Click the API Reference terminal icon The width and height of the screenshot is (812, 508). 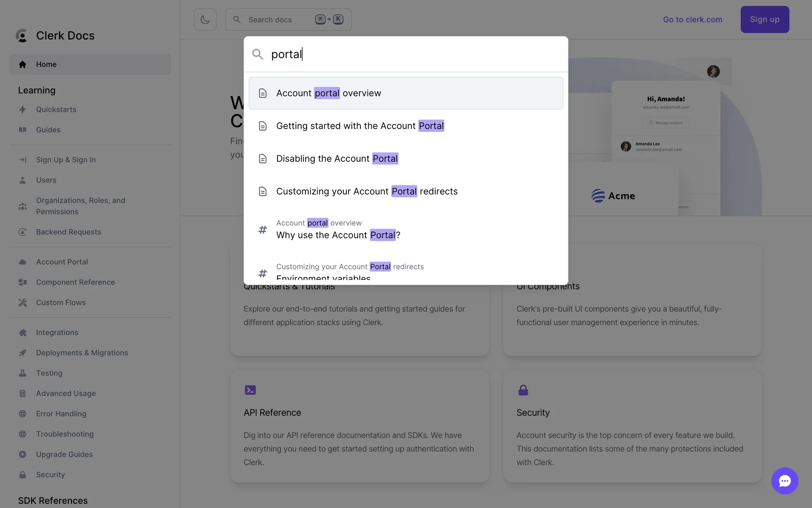tap(250, 390)
